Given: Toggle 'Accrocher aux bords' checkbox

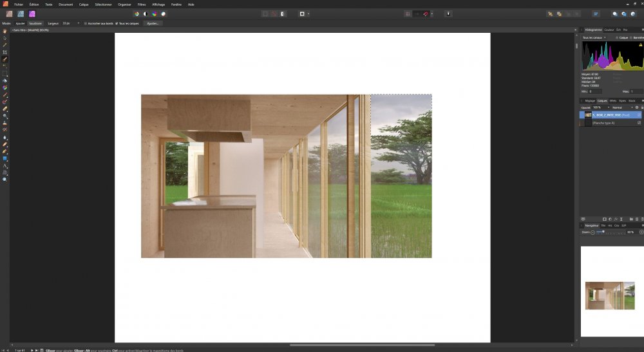Looking at the screenshot, I should 86,23.
